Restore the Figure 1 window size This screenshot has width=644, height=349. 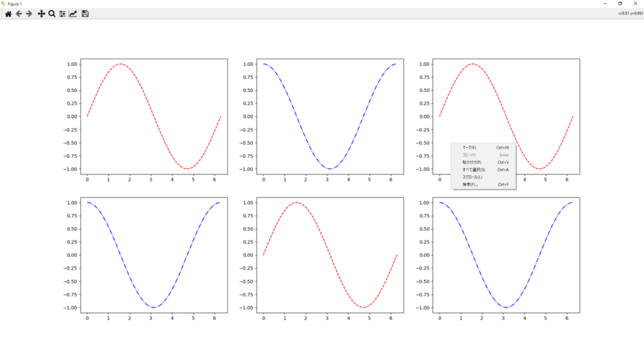click(620, 3)
